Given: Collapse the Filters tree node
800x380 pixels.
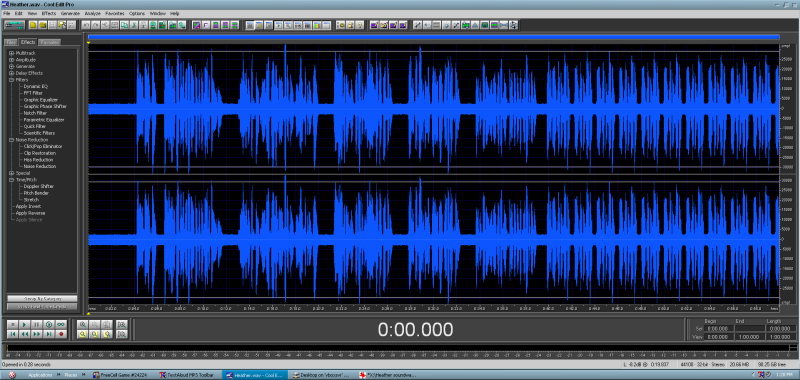Looking at the screenshot, I should 11,80.
